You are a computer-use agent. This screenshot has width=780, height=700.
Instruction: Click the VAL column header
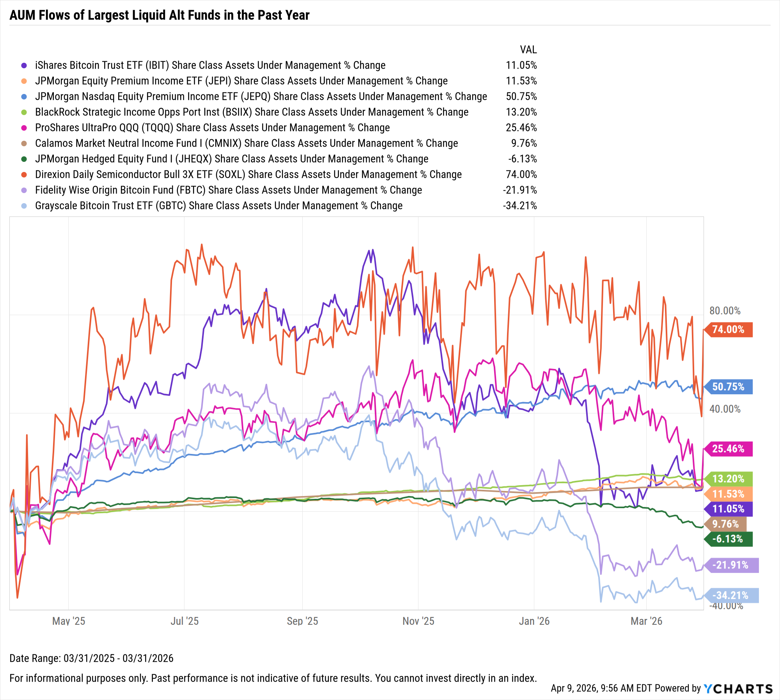pyautogui.click(x=528, y=50)
